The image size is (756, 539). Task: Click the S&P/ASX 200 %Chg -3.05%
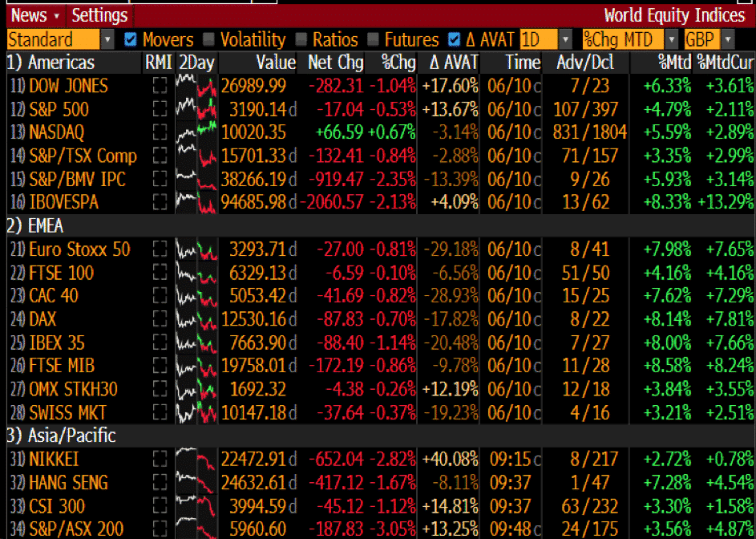tap(393, 529)
